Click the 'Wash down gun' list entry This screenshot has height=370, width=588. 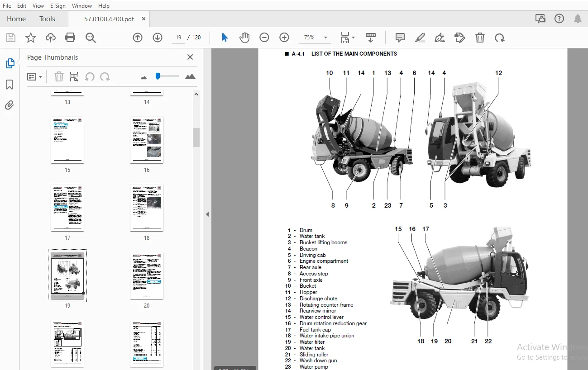coord(318,361)
